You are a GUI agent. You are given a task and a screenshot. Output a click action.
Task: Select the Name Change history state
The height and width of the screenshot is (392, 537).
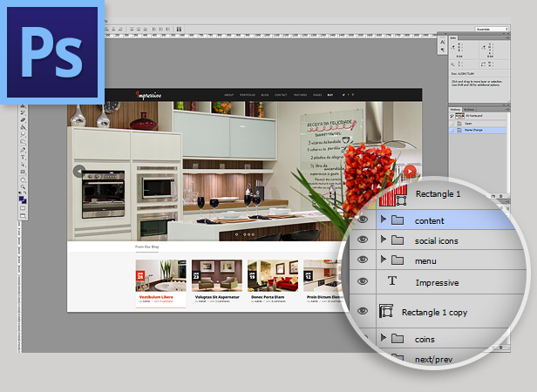click(x=478, y=130)
